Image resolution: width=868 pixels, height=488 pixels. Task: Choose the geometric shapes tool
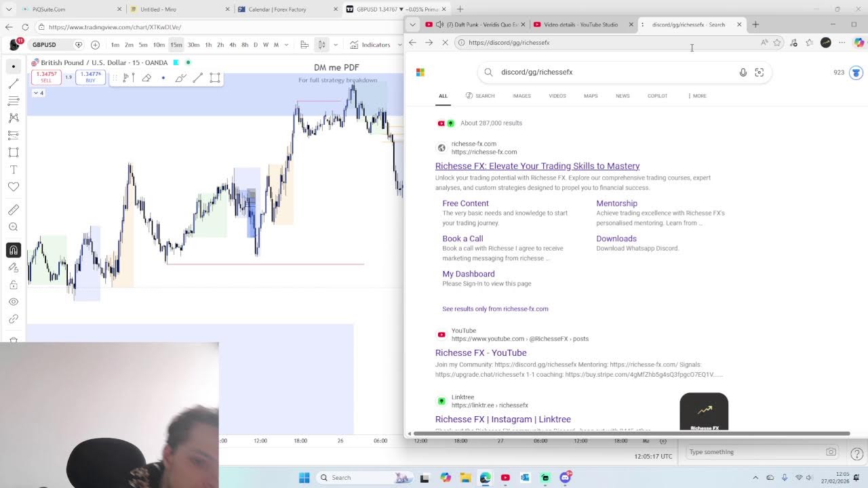[13, 152]
